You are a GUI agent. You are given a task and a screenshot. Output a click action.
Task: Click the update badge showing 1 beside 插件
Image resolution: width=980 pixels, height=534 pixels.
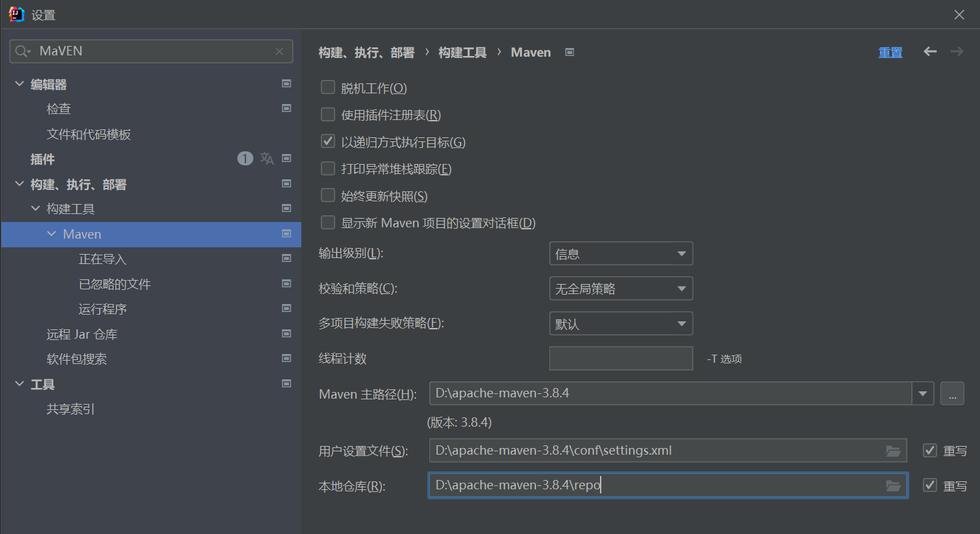[x=245, y=159]
